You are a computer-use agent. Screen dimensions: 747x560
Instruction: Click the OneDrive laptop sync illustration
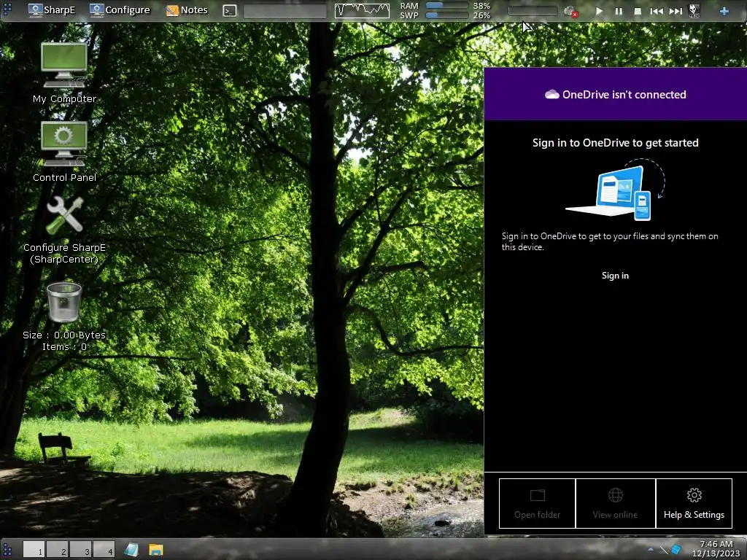[x=616, y=190]
